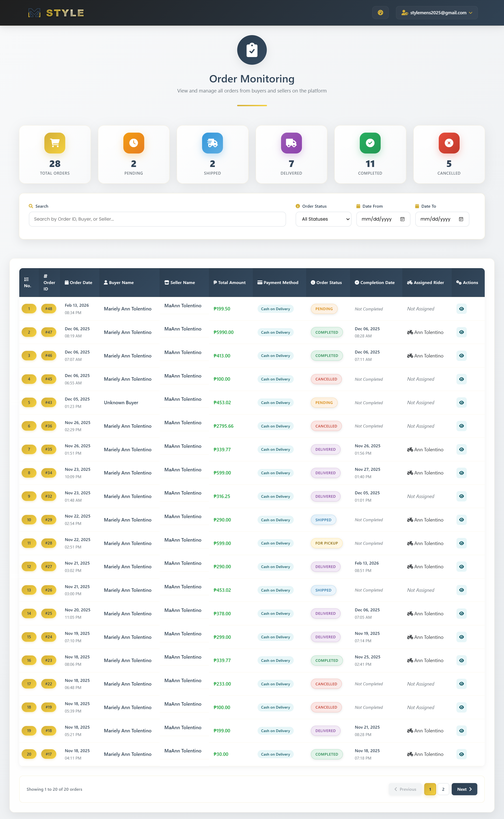
Task: Click the Order Monitoring clipboard icon
Action: pos(252,50)
